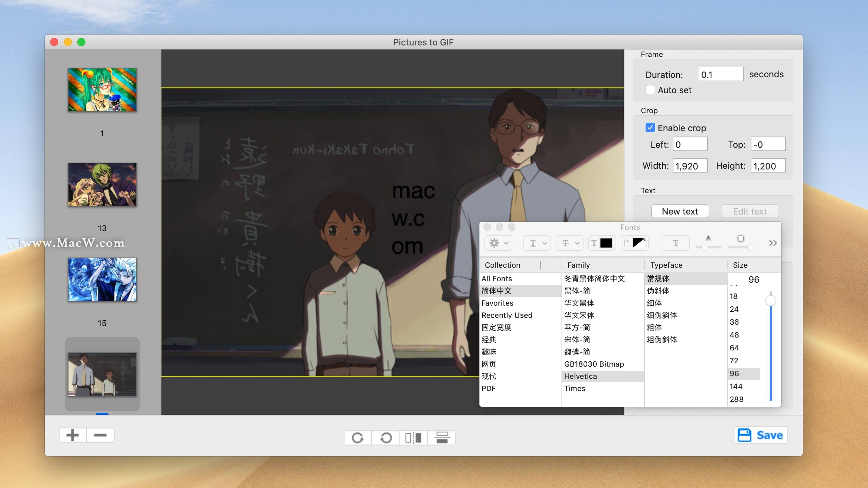Screen dimensions: 868x488
Task: Choose font size 72
Action: point(744,361)
